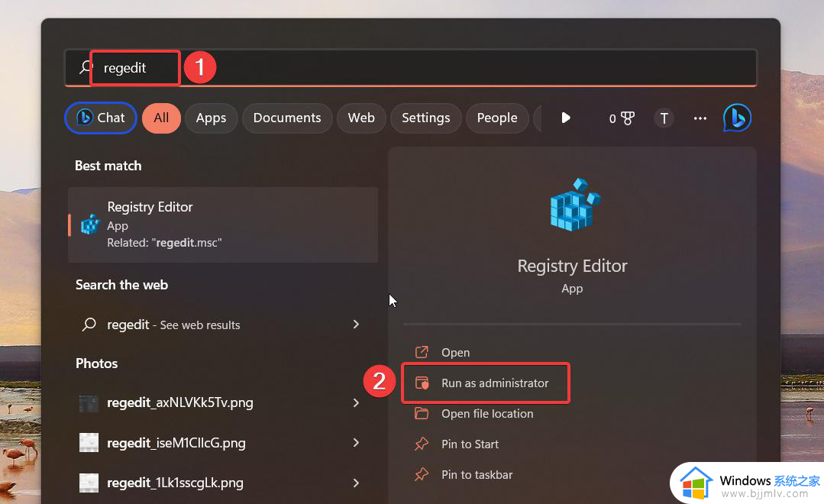Screen dimensions: 824x504
Task: Expand chevron for regedit_axNLVKk5Tv.png
Action: (357, 402)
